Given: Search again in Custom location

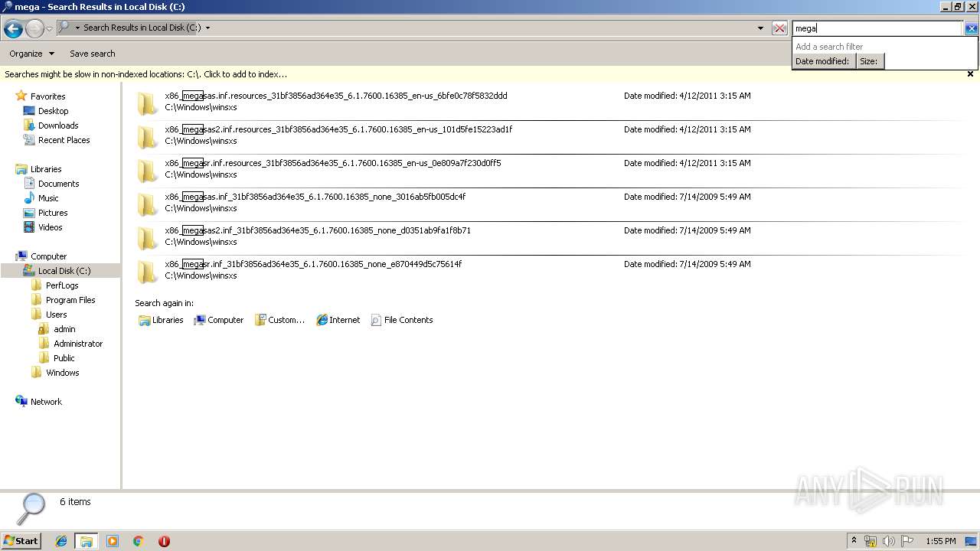Looking at the screenshot, I should 280,320.
